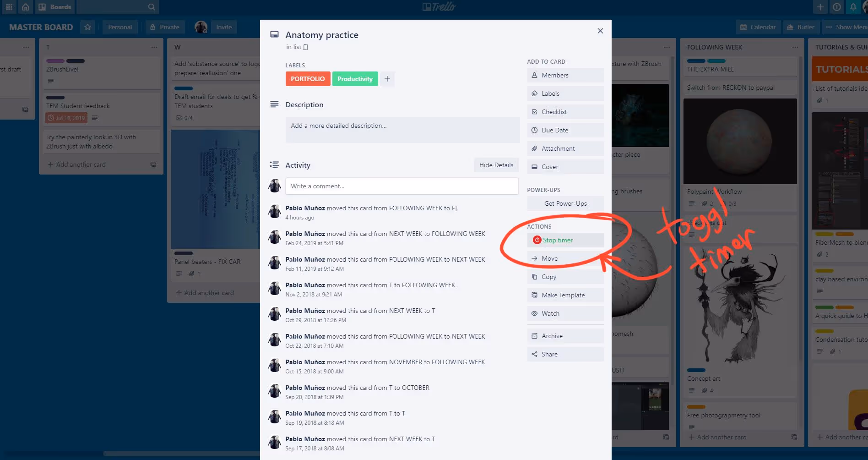Click the Copy action
The height and width of the screenshot is (460, 868).
pyautogui.click(x=565, y=277)
